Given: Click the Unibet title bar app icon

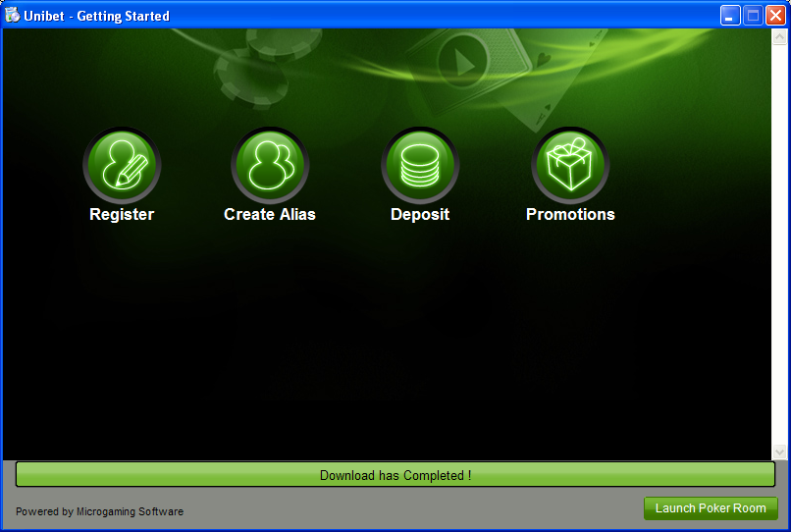Looking at the screenshot, I should [12, 15].
